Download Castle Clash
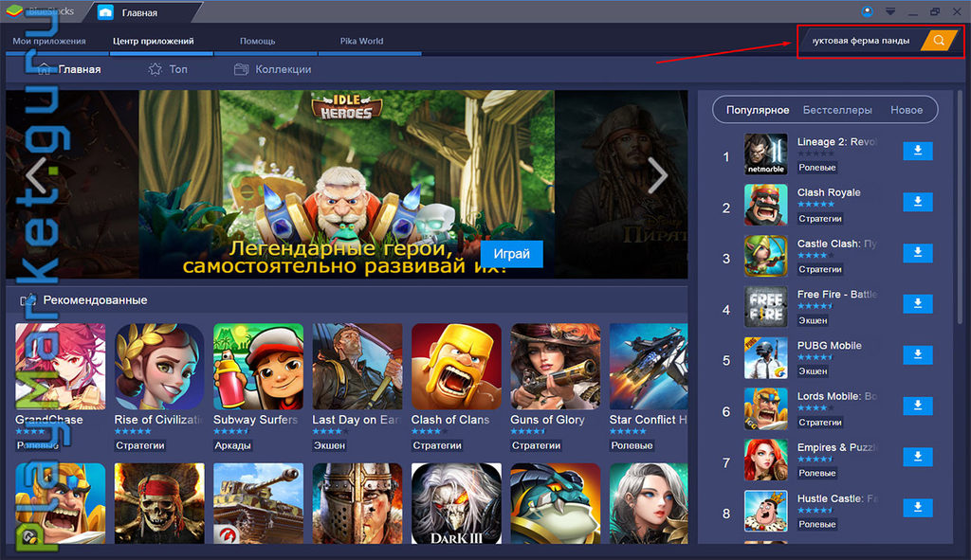 pos(918,252)
